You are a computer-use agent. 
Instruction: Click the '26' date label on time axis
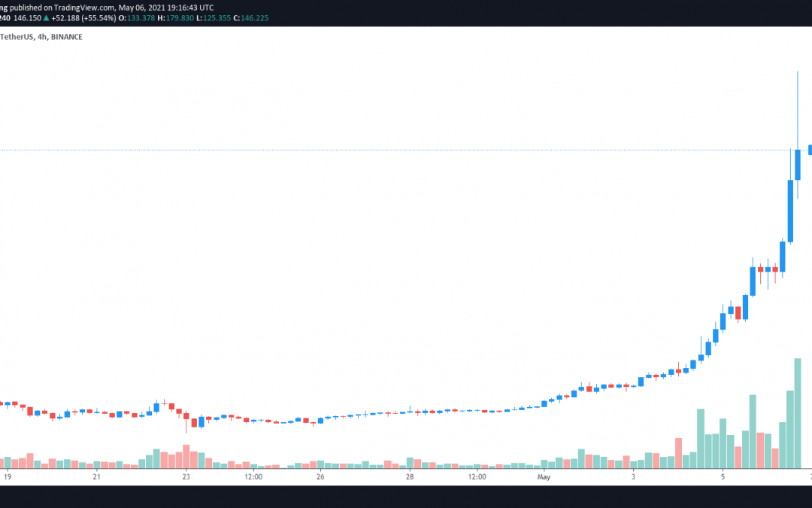tap(320, 477)
